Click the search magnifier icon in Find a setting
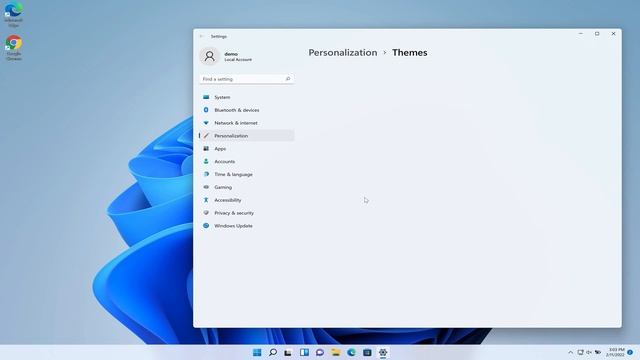This screenshot has width=640, height=360. (x=288, y=79)
